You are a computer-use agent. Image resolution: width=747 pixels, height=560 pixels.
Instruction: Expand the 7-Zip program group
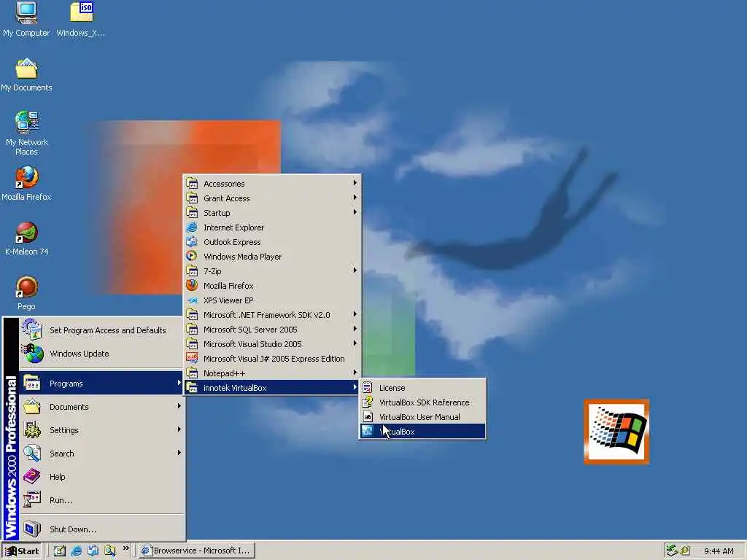tap(272, 271)
